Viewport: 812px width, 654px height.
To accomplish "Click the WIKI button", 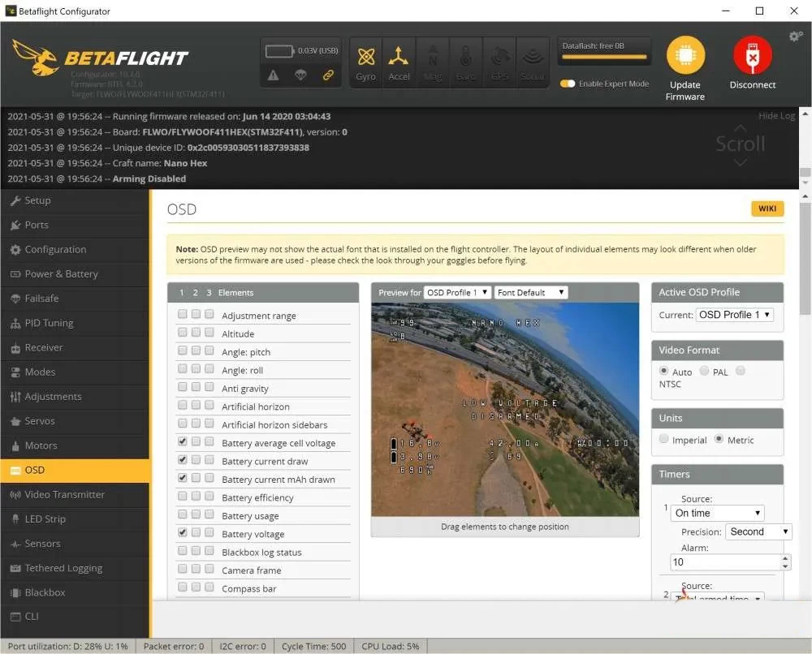I will click(x=767, y=209).
